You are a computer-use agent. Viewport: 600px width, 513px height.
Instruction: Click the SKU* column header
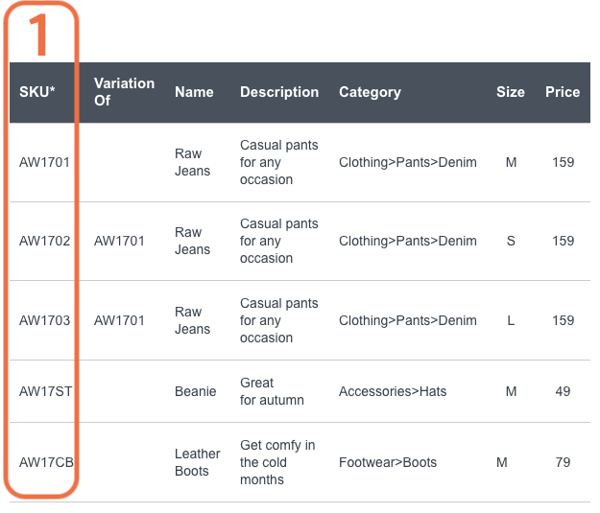[37, 92]
